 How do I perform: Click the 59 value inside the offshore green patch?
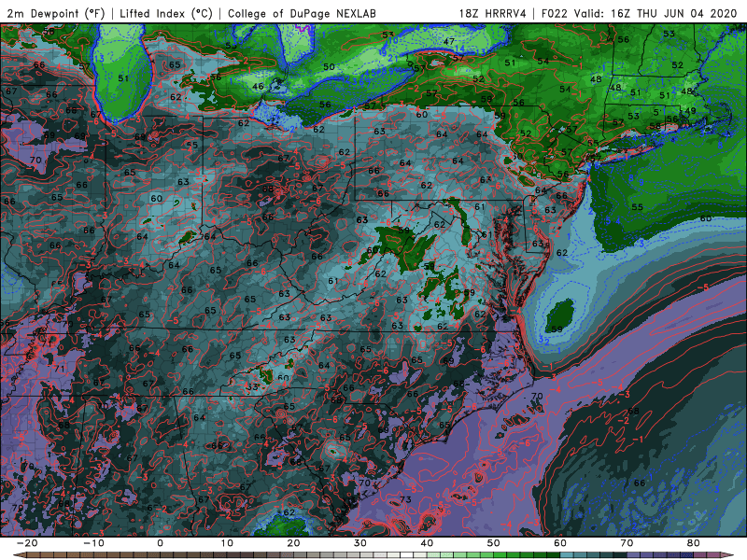pyautogui.click(x=557, y=329)
